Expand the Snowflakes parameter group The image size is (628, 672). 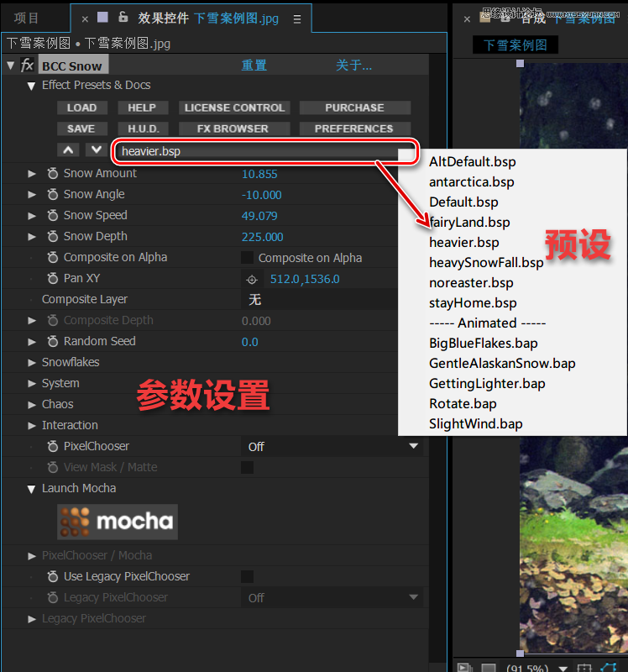point(32,362)
